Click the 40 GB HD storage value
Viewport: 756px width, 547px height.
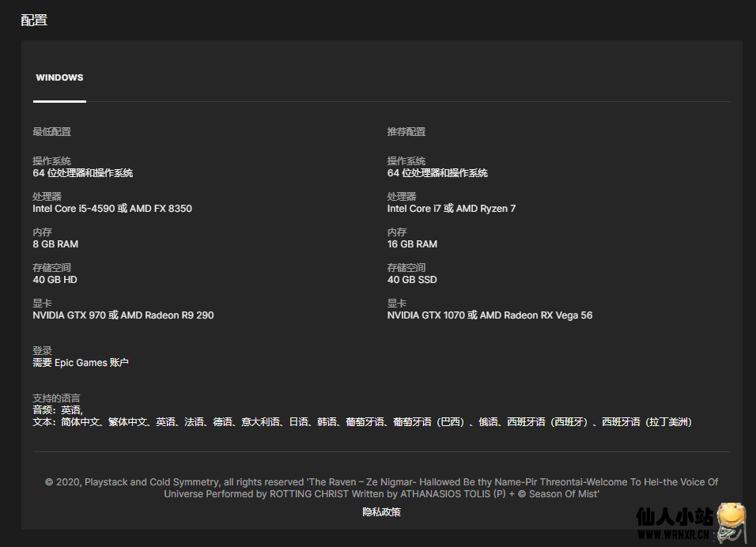[55, 280]
